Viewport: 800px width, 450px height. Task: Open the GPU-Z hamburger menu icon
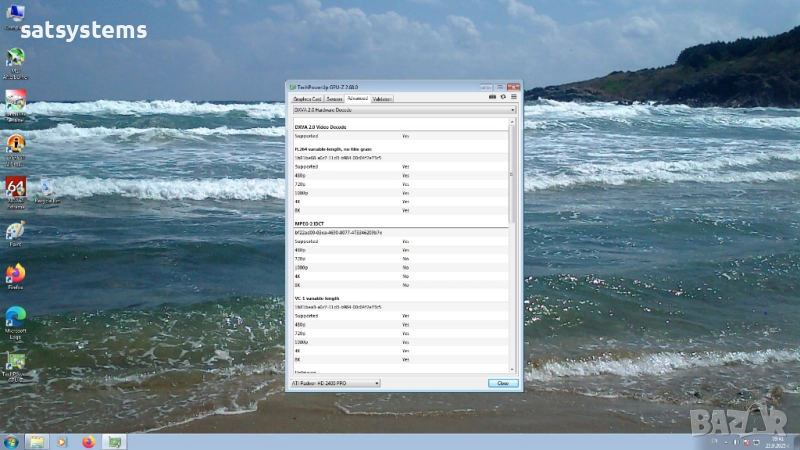pyautogui.click(x=514, y=98)
